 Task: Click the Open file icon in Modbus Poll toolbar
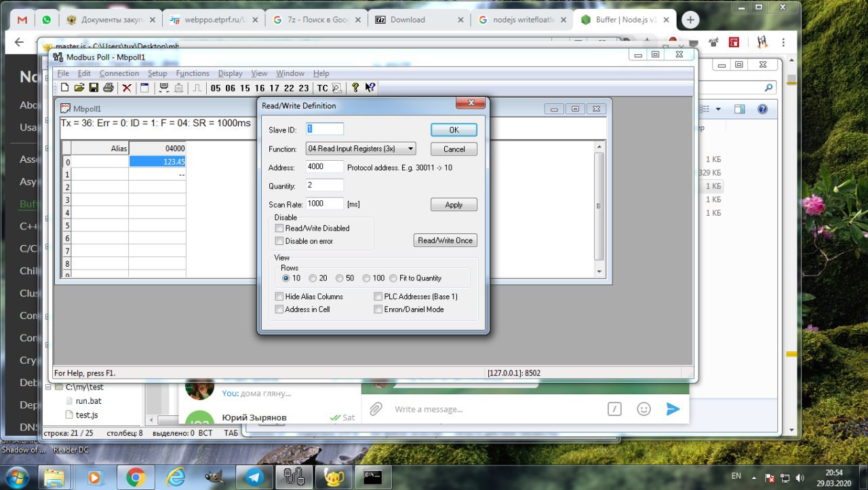[79, 88]
